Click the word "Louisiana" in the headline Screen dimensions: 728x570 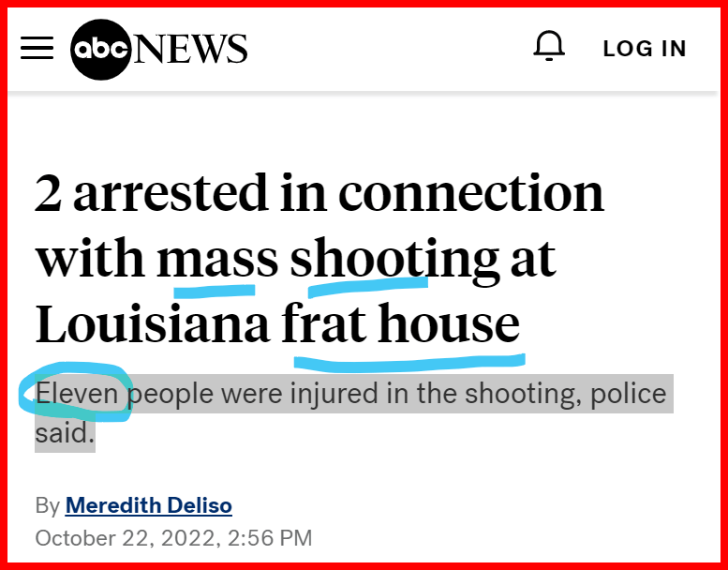point(154,324)
